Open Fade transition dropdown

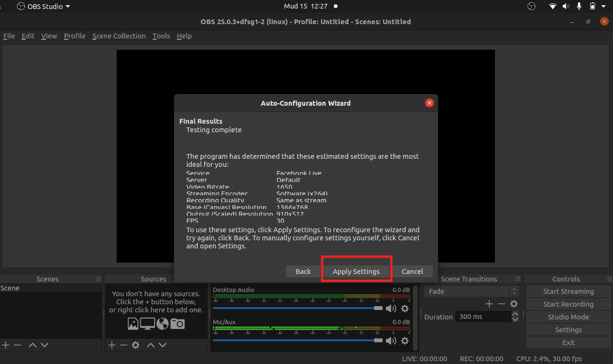[x=472, y=291]
